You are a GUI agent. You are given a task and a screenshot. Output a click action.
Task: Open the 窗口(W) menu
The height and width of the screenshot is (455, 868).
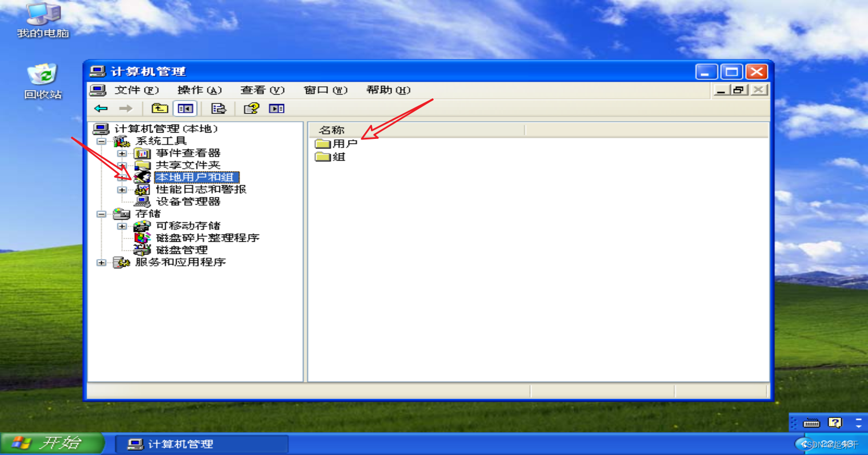(325, 90)
